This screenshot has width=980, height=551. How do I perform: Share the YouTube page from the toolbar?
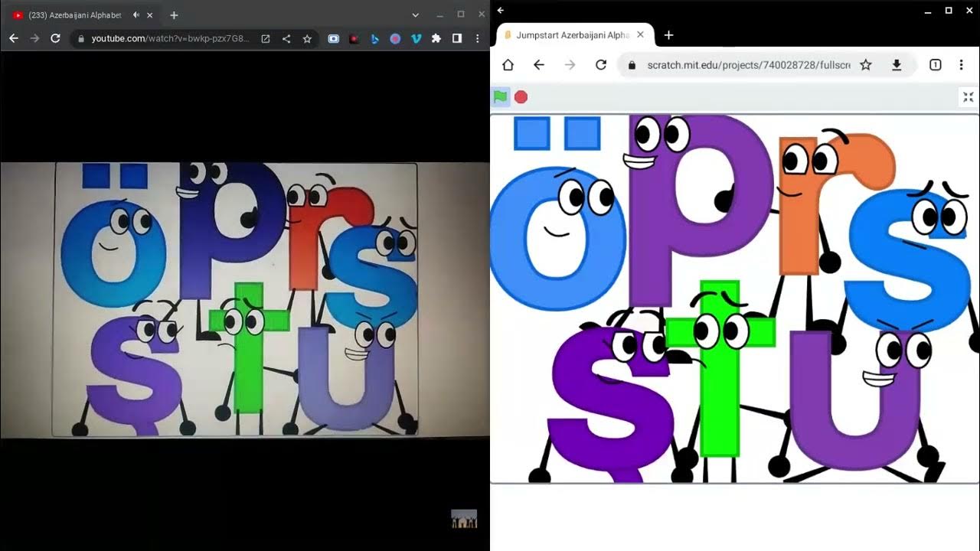[x=286, y=38]
